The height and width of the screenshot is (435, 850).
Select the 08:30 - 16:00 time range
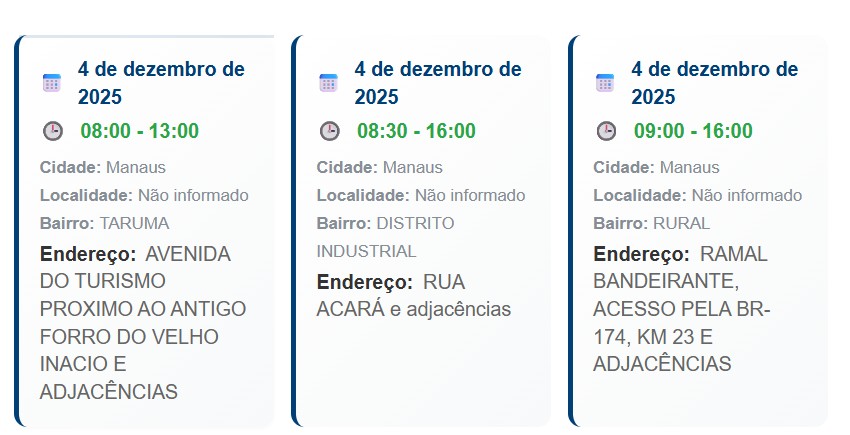click(416, 131)
